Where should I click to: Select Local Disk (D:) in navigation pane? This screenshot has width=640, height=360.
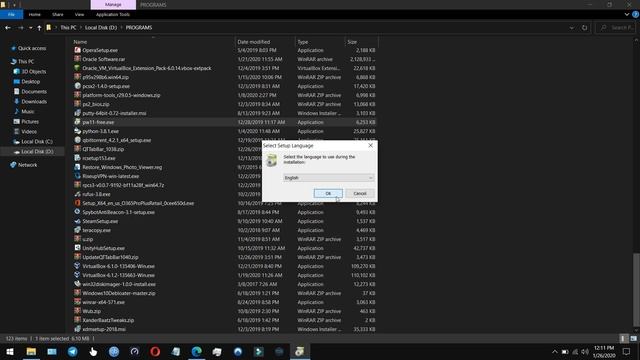pos(37,151)
